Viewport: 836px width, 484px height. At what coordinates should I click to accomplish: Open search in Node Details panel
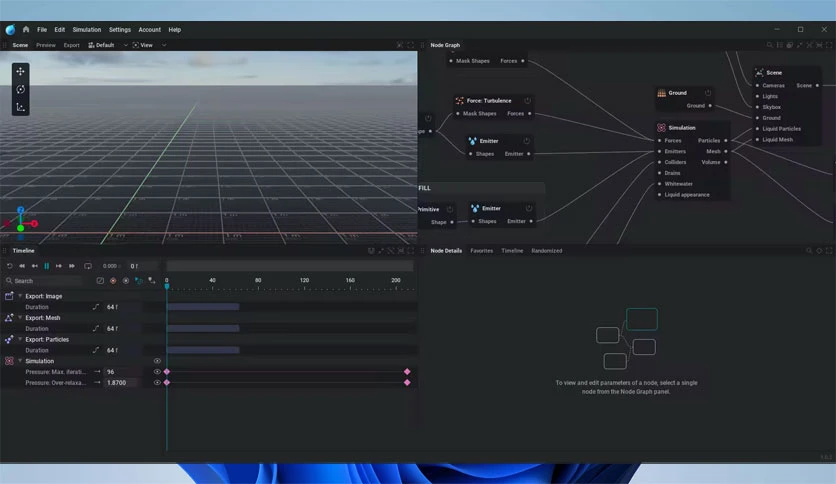[x=809, y=251]
